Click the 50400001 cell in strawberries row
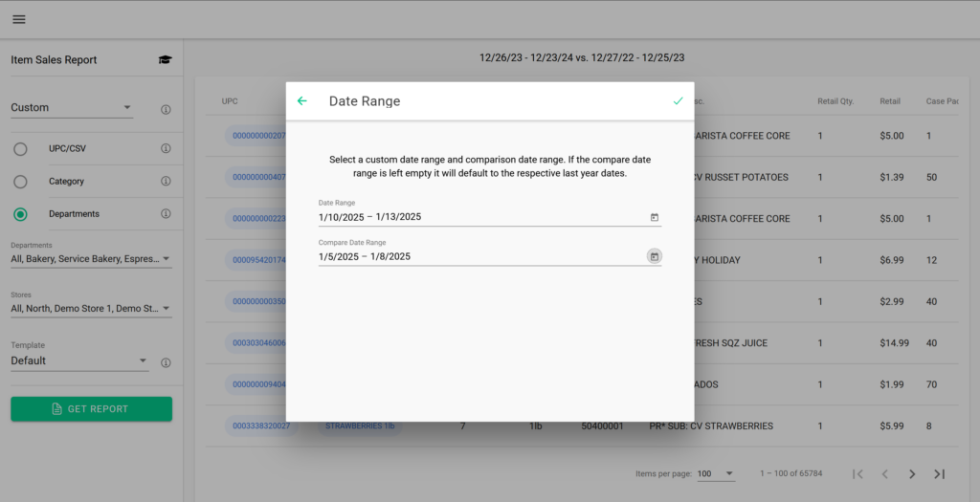 pyautogui.click(x=603, y=426)
